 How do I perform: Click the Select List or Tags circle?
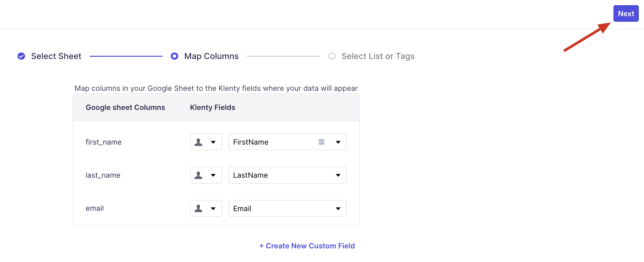click(x=331, y=56)
